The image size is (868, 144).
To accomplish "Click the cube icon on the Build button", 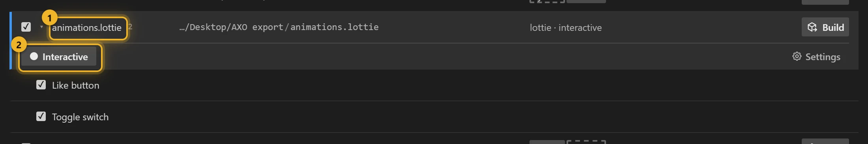I will coord(812,27).
